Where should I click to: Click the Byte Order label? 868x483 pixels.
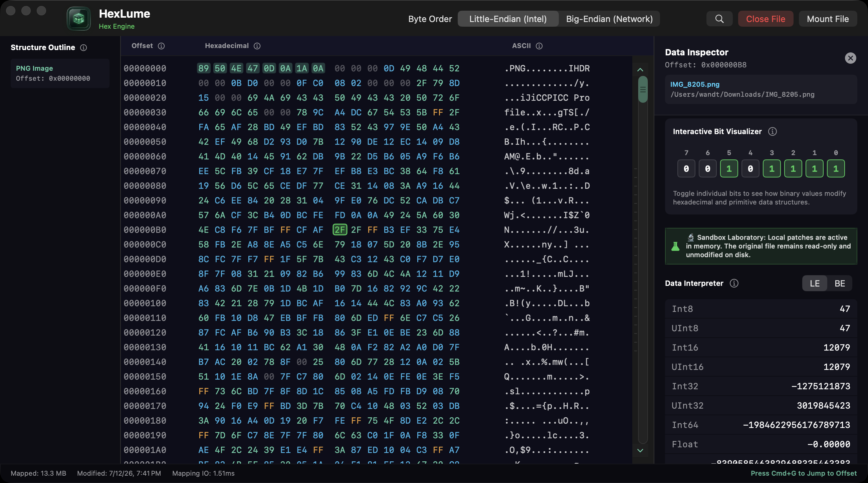pos(430,19)
